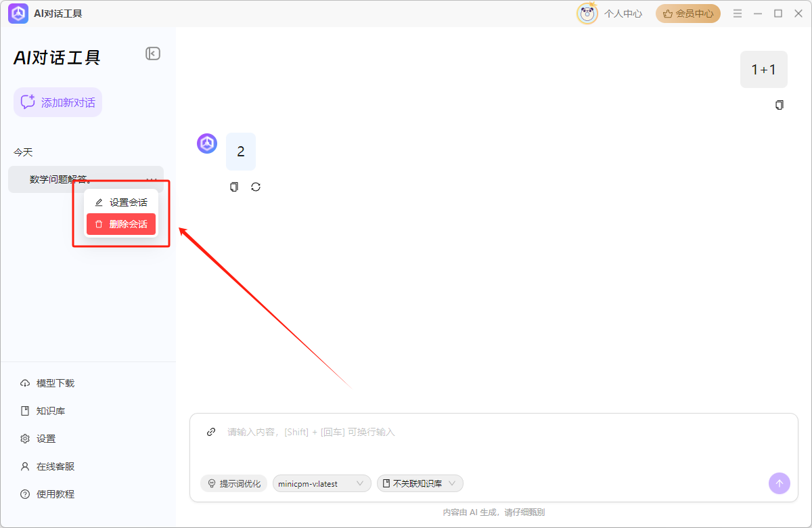Click the AI answer bubble showing 2
This screenshot has width=812, height=528.
point(241,152)
